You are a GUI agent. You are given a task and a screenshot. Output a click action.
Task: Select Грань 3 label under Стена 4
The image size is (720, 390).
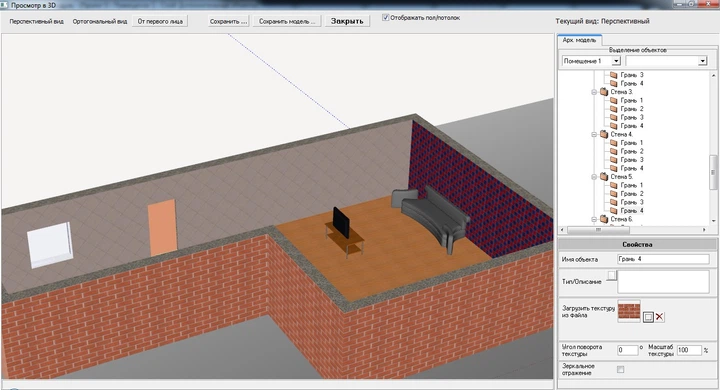tap(632, 160)
